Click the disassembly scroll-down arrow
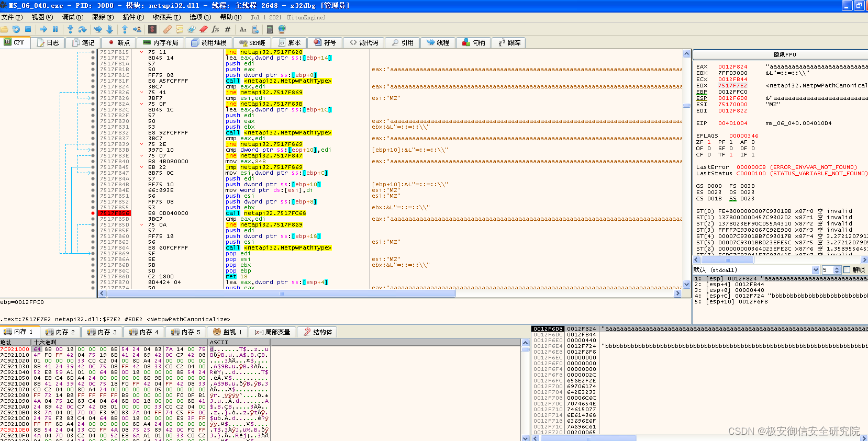Image resolution: width=868 pixels, height=441 pixels. [687, 285]
